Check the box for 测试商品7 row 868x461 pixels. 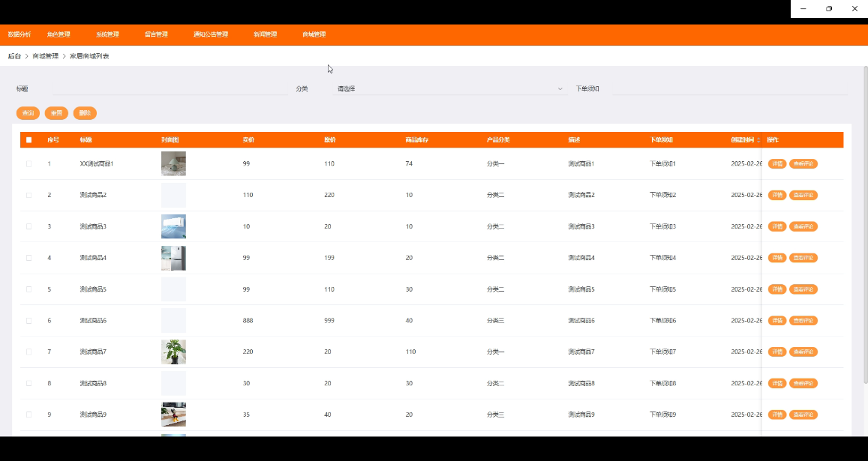29,352
